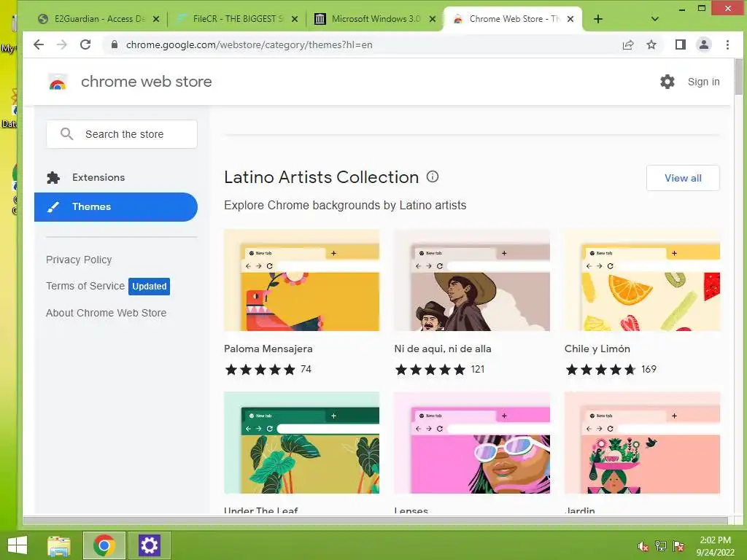Open the Windows Start menu
This screenshot has width=747, height=560.
tap(18, 545)
